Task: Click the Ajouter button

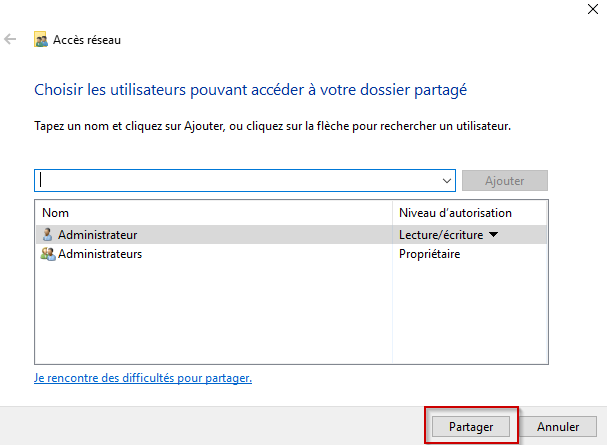Action: tap(505, 181)
